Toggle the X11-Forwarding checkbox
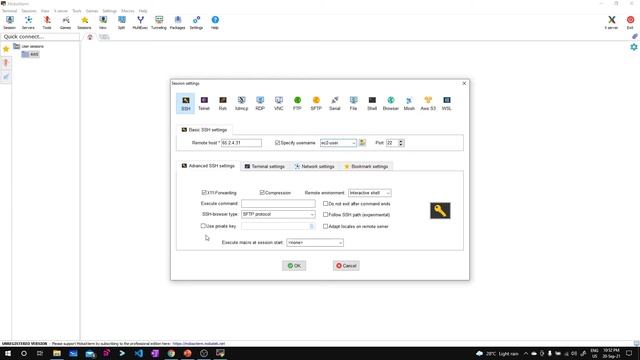Image resolution: width=640 pixels, height=360 pixels. [x=204, y=192]
